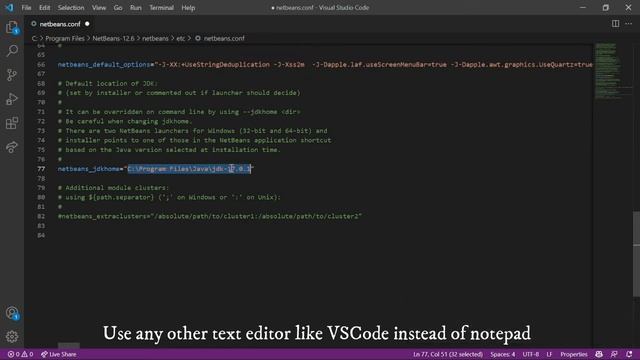Change indentation via Spaces: 4
640x360 pixels.
coord(502,354)
